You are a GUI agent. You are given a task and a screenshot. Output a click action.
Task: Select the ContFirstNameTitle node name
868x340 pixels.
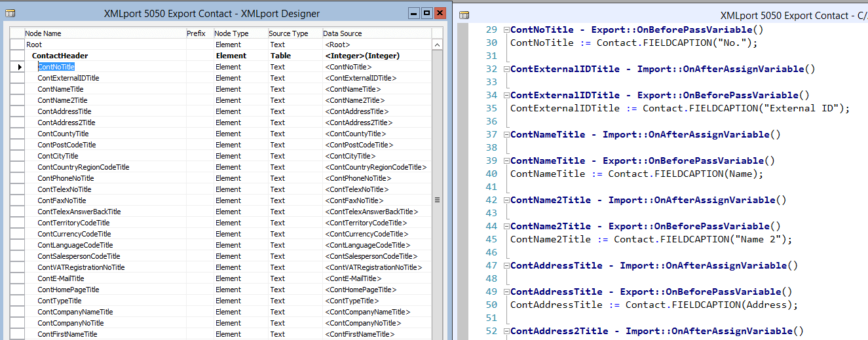tap(67, 334)
